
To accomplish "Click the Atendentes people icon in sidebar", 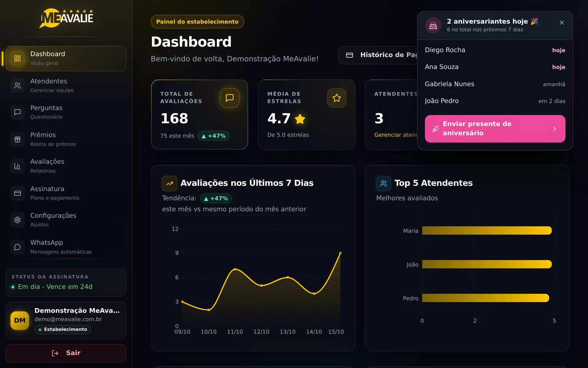I will [x=17, y=85].
